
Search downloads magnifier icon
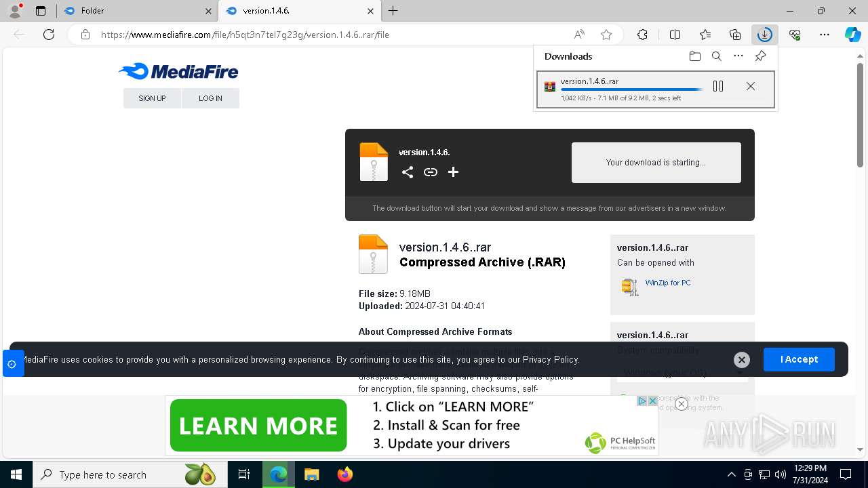717,56
